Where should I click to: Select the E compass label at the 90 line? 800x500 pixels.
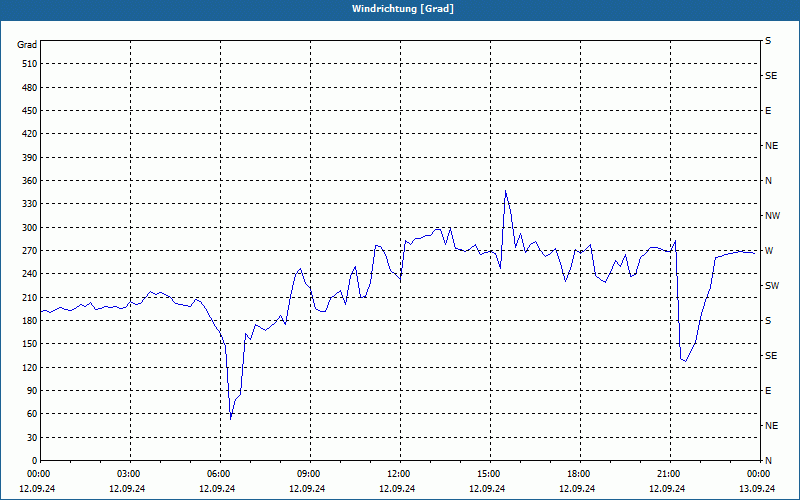pyautogui.click(x=768, y=391)
